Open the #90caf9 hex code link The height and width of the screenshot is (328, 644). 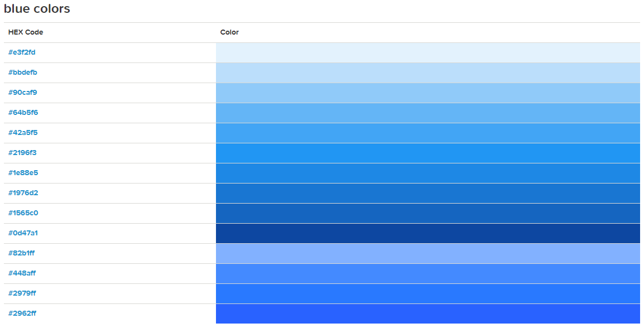(22, 93)
